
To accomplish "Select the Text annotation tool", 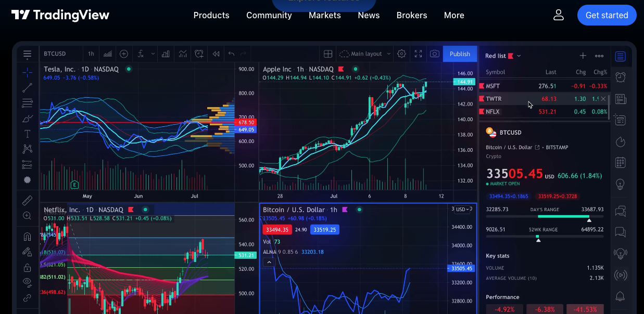I will tap(27, 134).
